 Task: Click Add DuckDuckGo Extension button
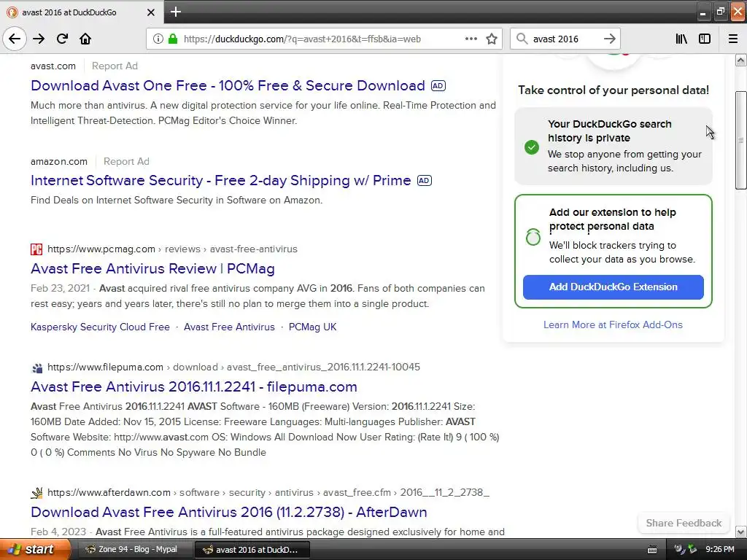(x=613, y=287)
